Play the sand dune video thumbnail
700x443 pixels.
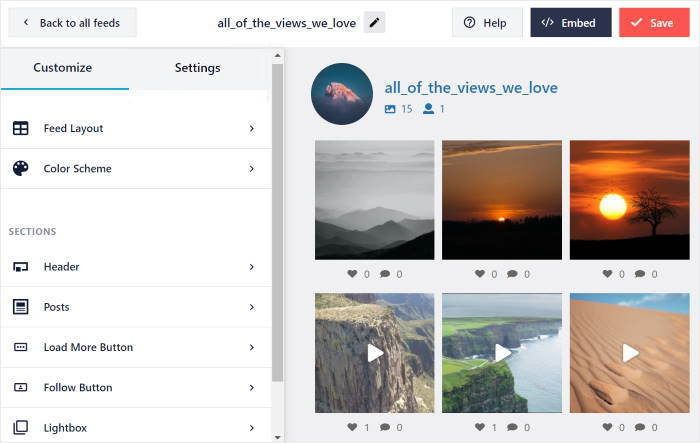click(630, 353)
